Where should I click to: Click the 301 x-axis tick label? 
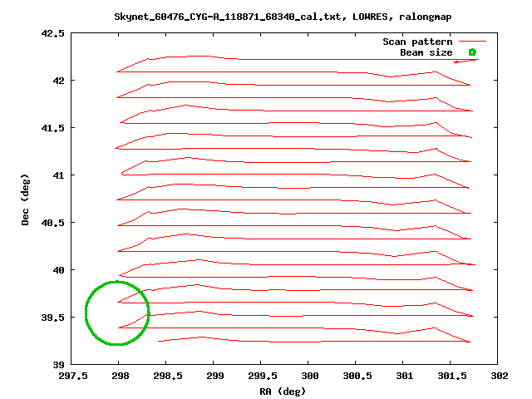coord(405,376)
